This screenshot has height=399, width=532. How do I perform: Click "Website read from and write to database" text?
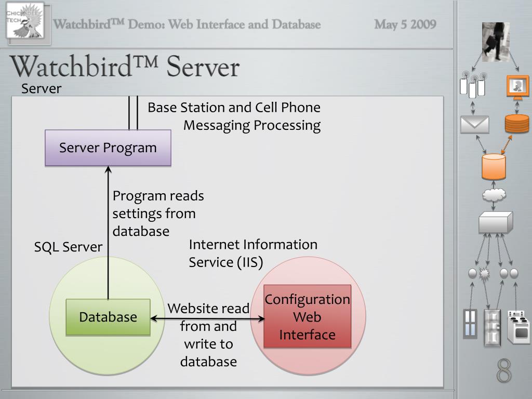[x=208, y=335]
